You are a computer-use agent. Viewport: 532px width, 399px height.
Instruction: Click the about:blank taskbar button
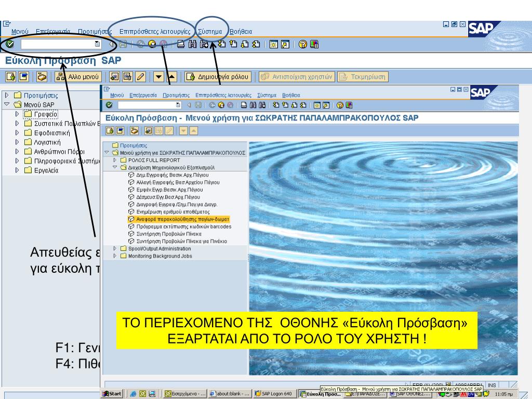pyautogui.click(x=230, y=394)
